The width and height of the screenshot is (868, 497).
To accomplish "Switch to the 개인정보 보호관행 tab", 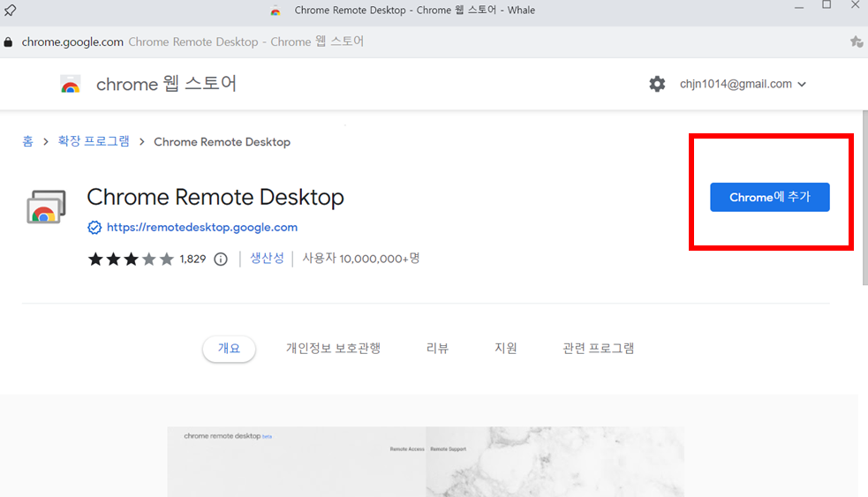I will 333,349.
